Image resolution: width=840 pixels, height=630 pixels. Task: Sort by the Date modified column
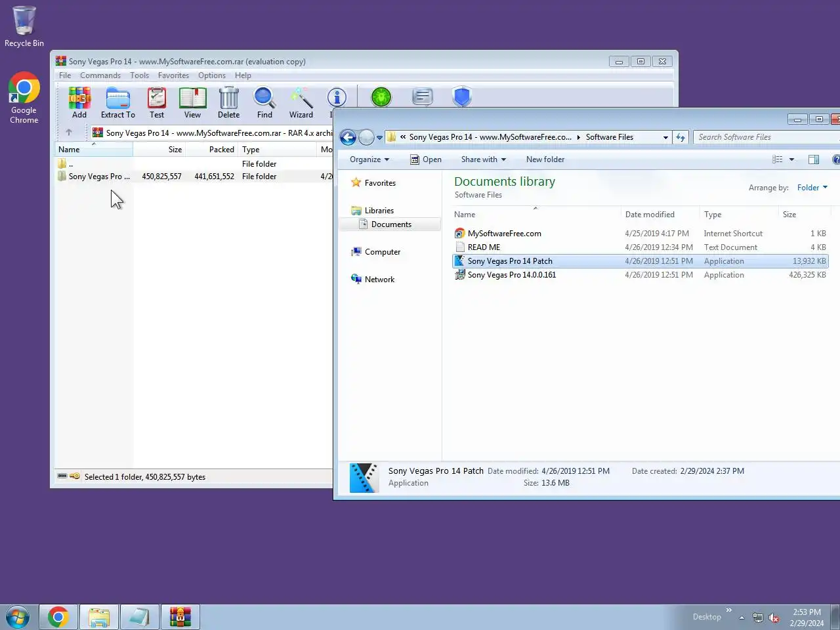tap(660, 215)
